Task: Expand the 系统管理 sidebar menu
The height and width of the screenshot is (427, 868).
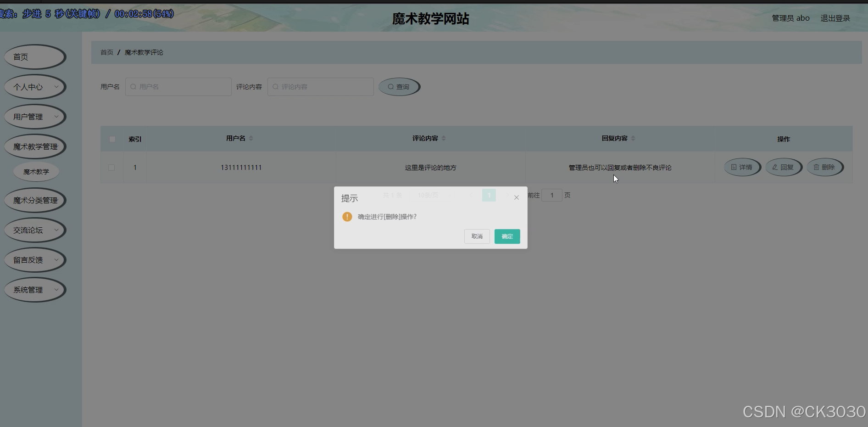Action: [35, 290]
